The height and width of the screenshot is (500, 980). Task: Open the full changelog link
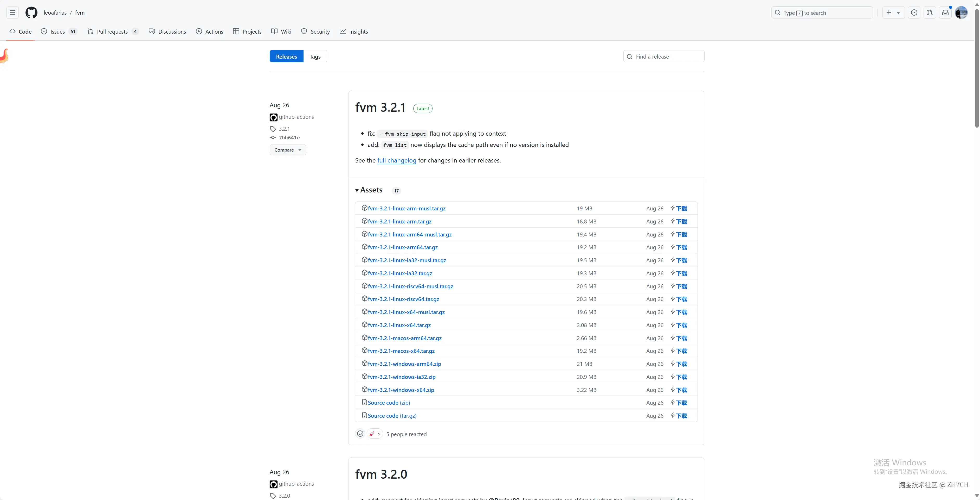click(396, 160)
